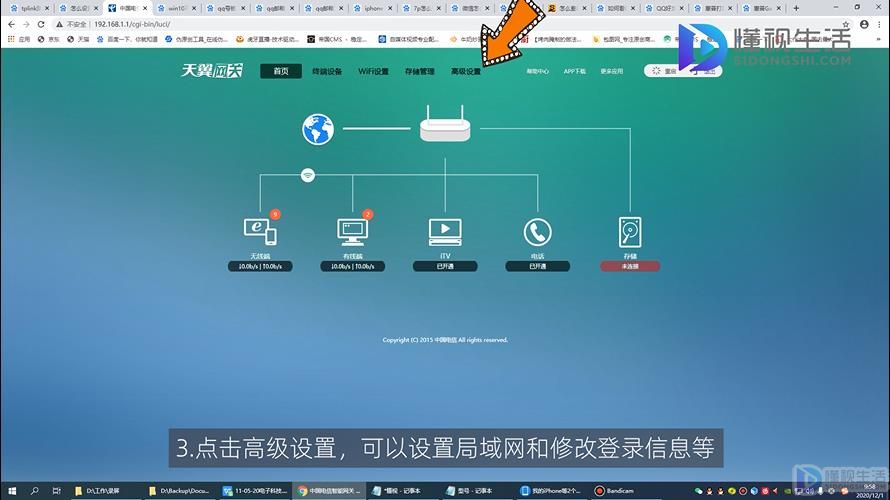Image resolution: width=890 pixels, height=500 pixels.
Task: Click the Copyright 2015 footer text
Action: 445,340
